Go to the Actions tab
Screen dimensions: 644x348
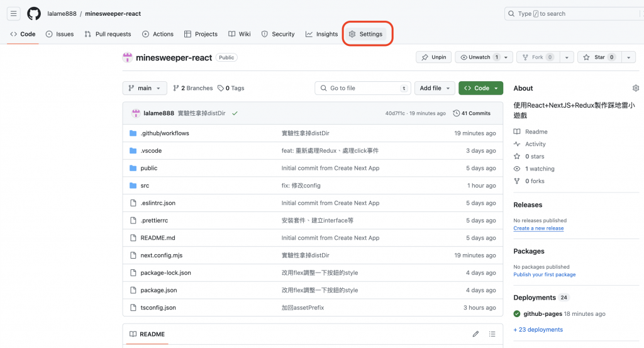158,34
